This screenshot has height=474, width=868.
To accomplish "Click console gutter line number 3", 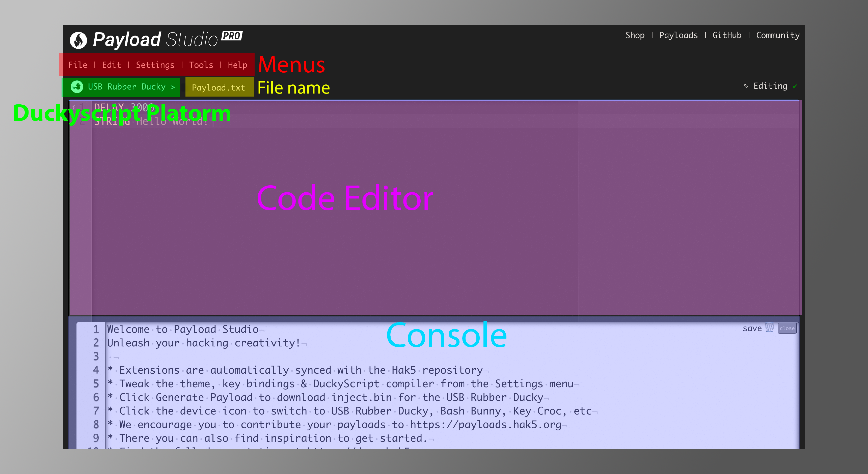I will (x=96, y=356).
